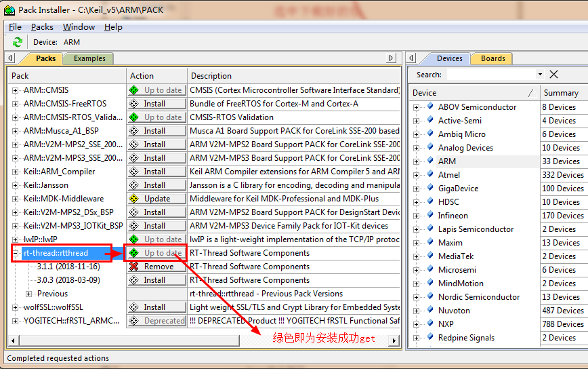Click the chip icon beside Nuvoton
588x369 pixels.
point(431,310)
